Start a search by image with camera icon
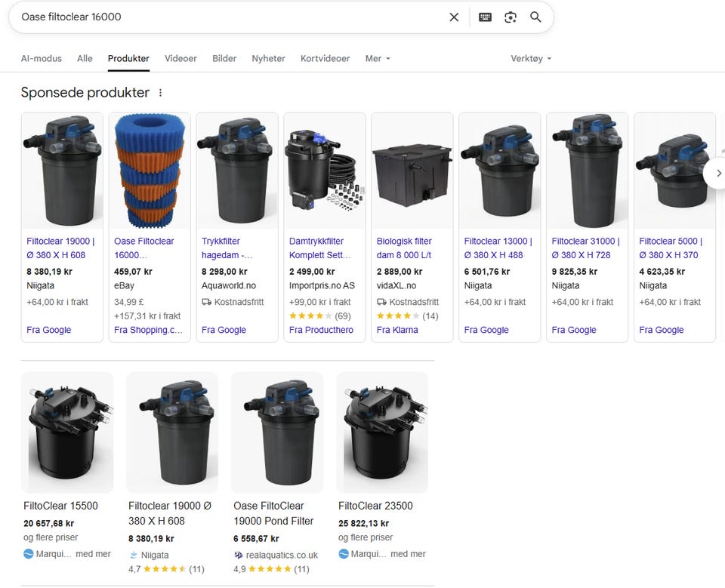 click(x=511, y=17)
